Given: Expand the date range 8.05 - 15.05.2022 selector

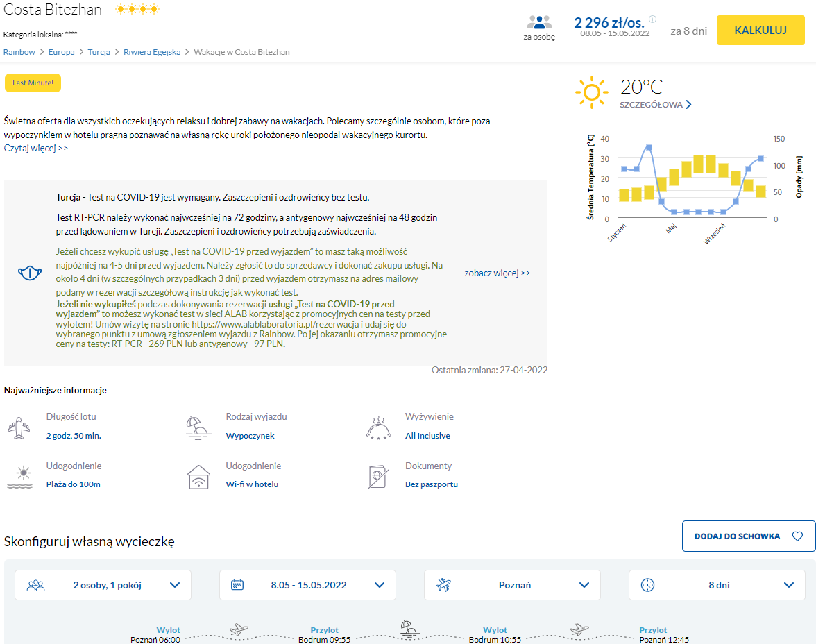Looking at the screenshot, I should 307,585.
